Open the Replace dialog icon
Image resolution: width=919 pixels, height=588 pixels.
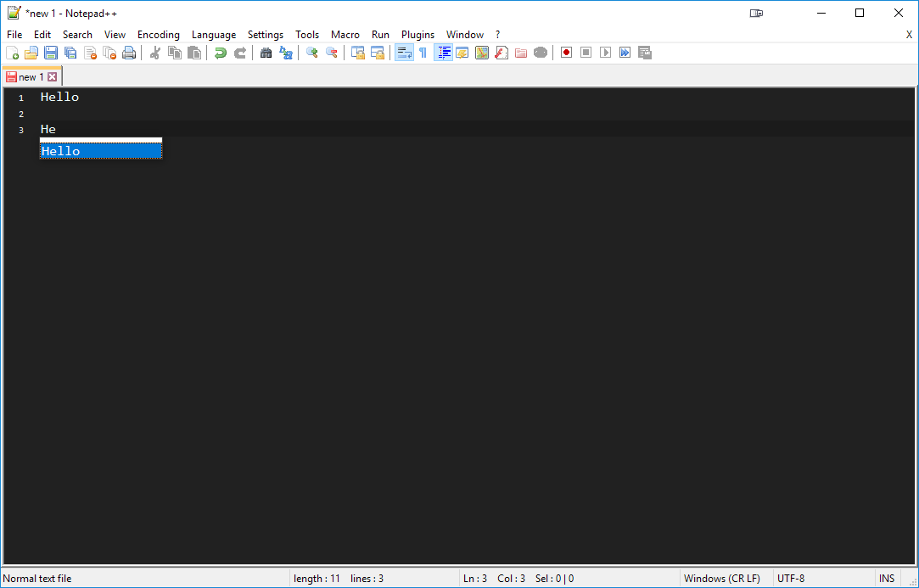point(286,52)
